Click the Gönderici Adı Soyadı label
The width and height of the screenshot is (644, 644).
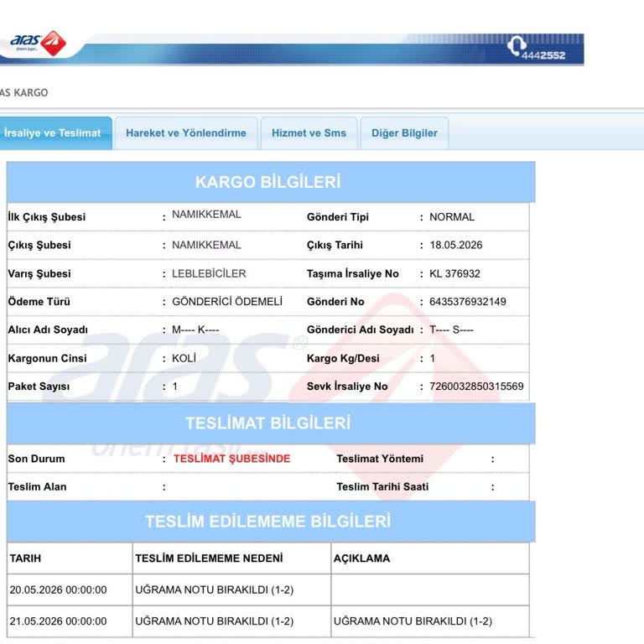click(361, 330)
